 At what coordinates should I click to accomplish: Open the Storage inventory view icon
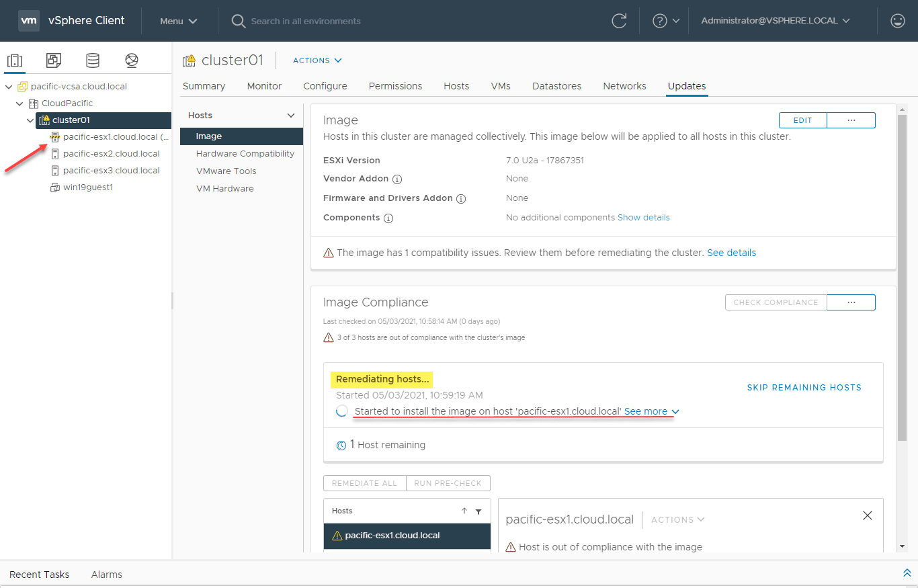tap(93, 60)
